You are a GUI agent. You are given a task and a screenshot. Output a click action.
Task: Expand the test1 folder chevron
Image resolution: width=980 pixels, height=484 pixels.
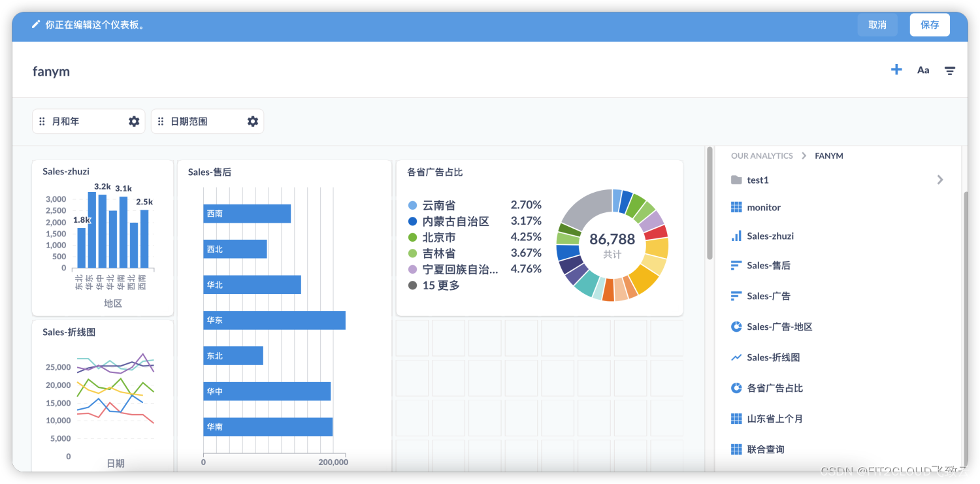940,180
